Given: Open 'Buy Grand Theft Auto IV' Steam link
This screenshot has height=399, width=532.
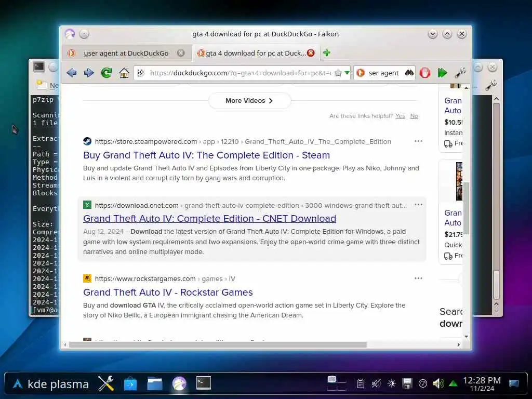Looking at the screenshot, I should [x=206, y=155].
